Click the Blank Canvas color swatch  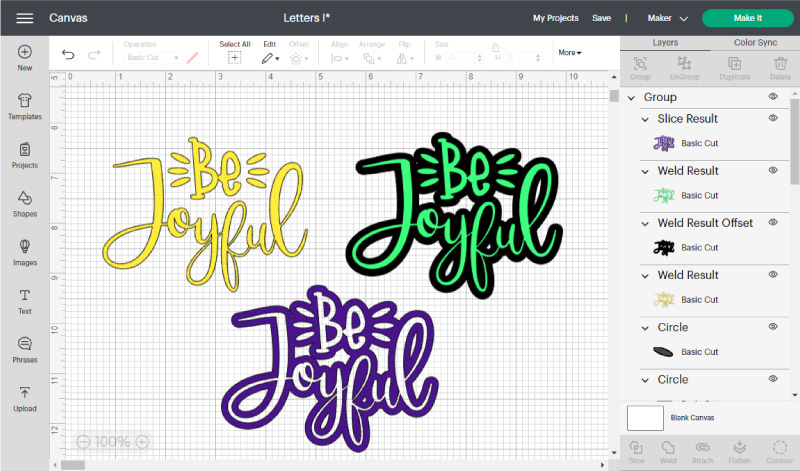click(645, 417)
